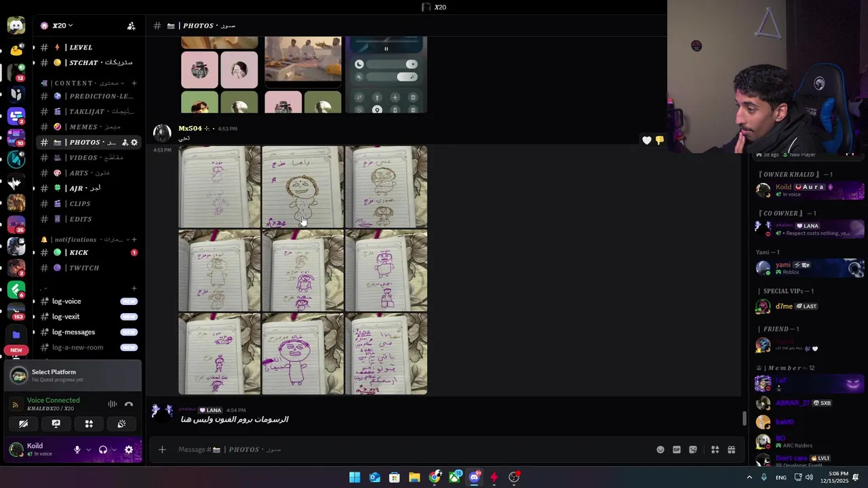Open noise suppression waveform icon
Viewport: 868px width, 488px height.
(x=113, y=405)
